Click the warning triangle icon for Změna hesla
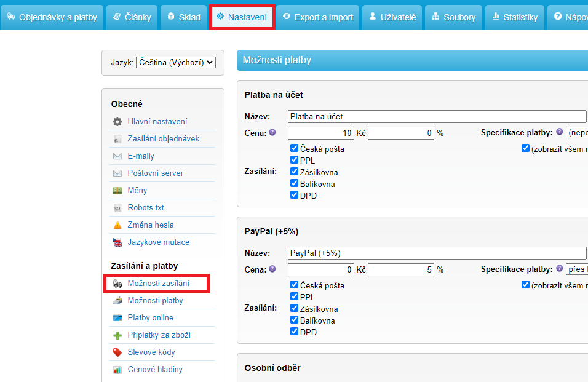This screenshot has height=382, width=588. 117,225
